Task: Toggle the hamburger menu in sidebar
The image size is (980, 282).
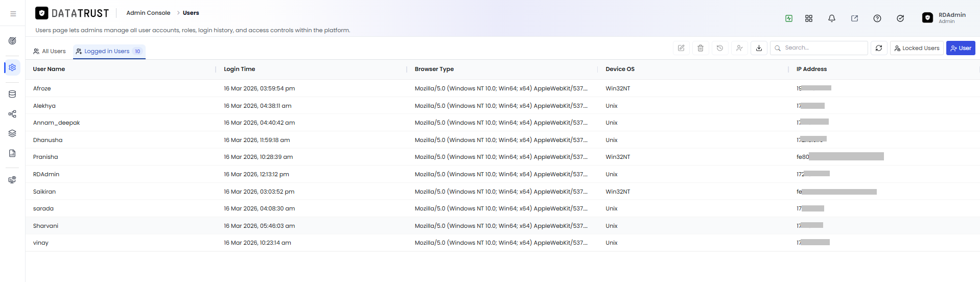Action: (13, 14)
